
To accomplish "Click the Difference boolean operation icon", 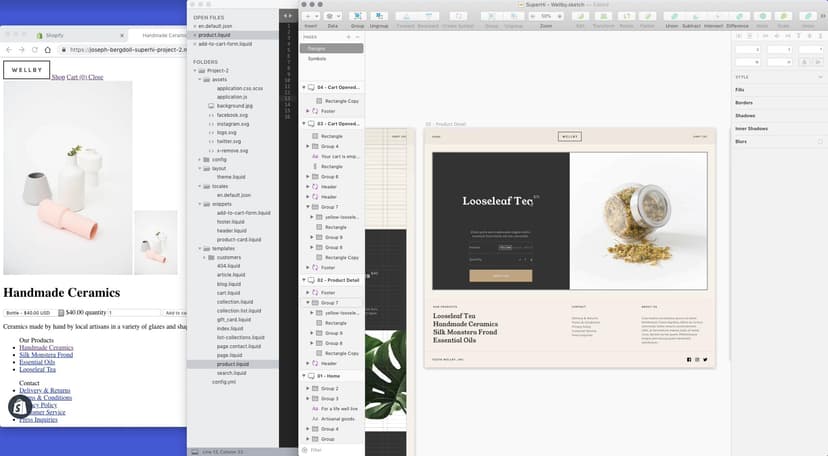I will 738,17.
